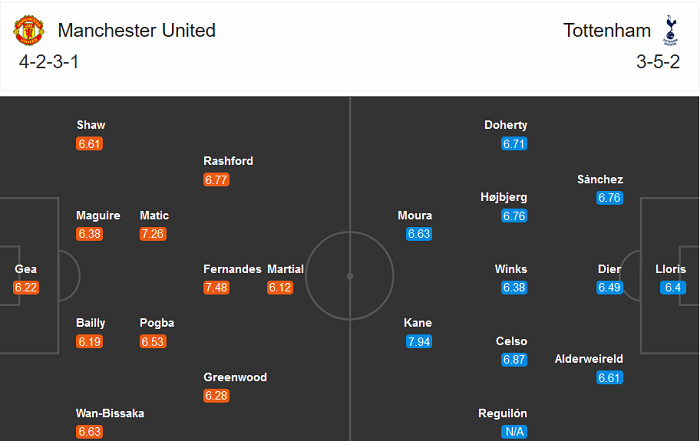Select De Gea's 6.22 rating badge
The image size is (700, 441).
(x=26, y=288)
